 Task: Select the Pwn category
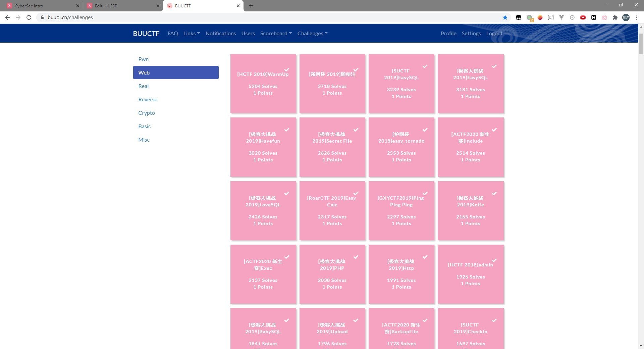click(x=176, y=59)
